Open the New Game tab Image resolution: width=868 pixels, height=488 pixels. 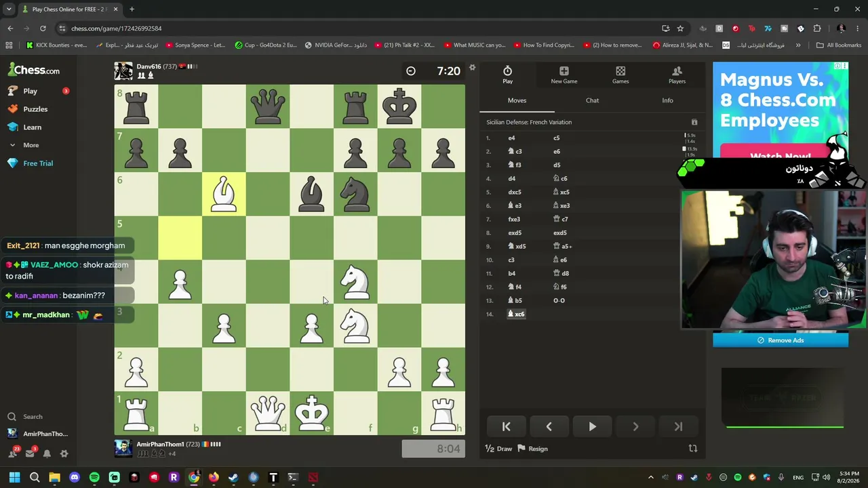click(564, 75)
